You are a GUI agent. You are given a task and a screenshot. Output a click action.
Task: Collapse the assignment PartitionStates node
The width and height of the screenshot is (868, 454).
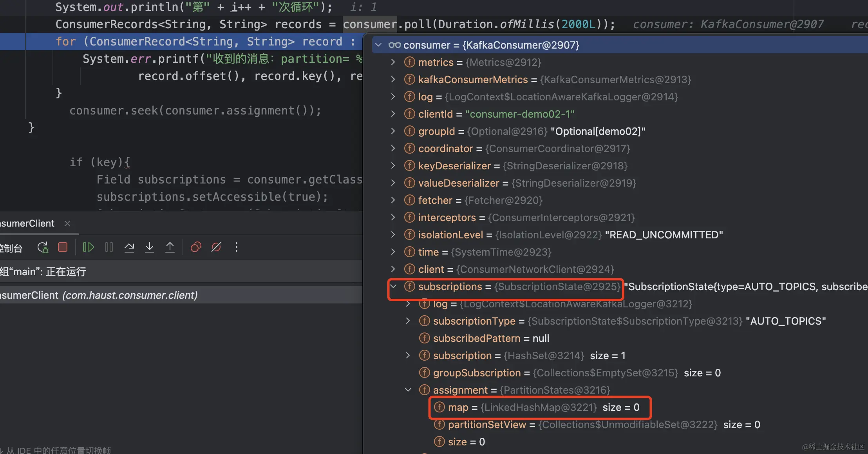pyautogui.click(x=408, y=390)
